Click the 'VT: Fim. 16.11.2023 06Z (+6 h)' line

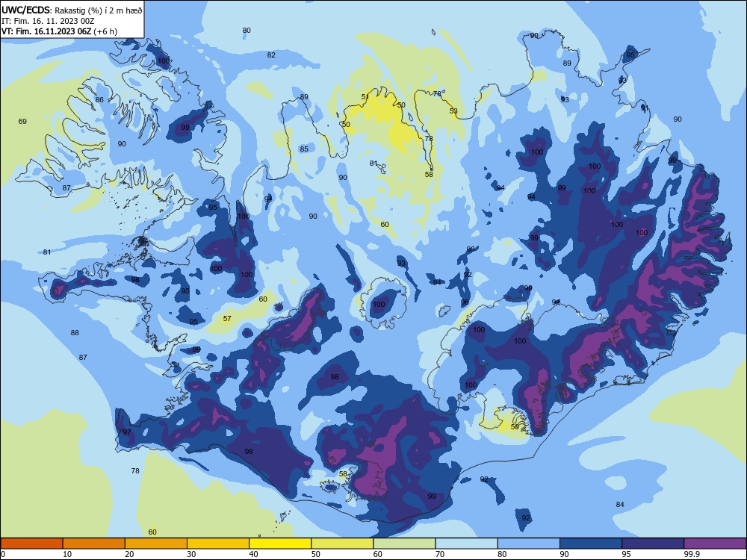[x=59, y=31]
